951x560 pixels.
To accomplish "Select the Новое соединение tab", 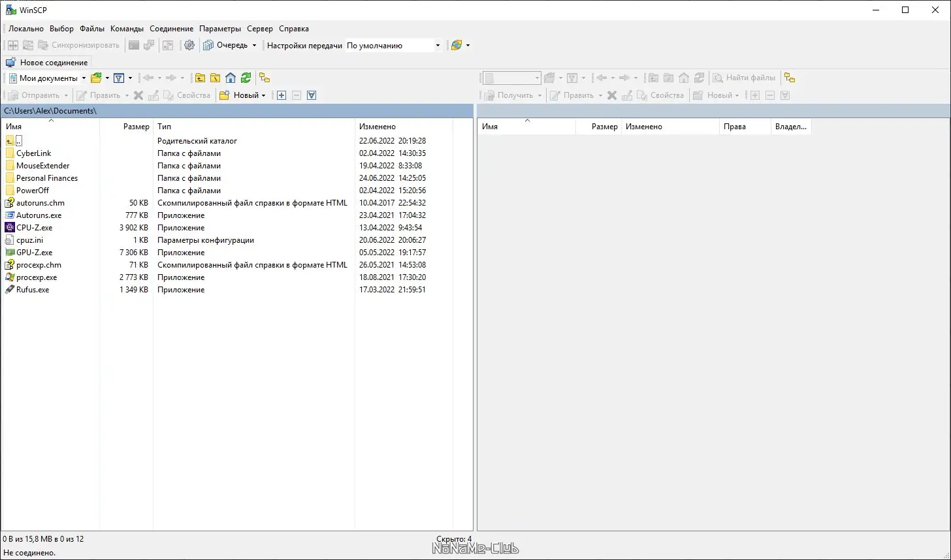I will [x=47, y=63].
